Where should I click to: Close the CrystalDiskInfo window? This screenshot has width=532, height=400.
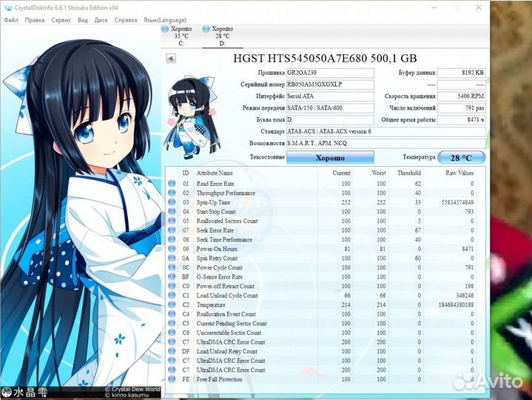(x=478, y=7)
